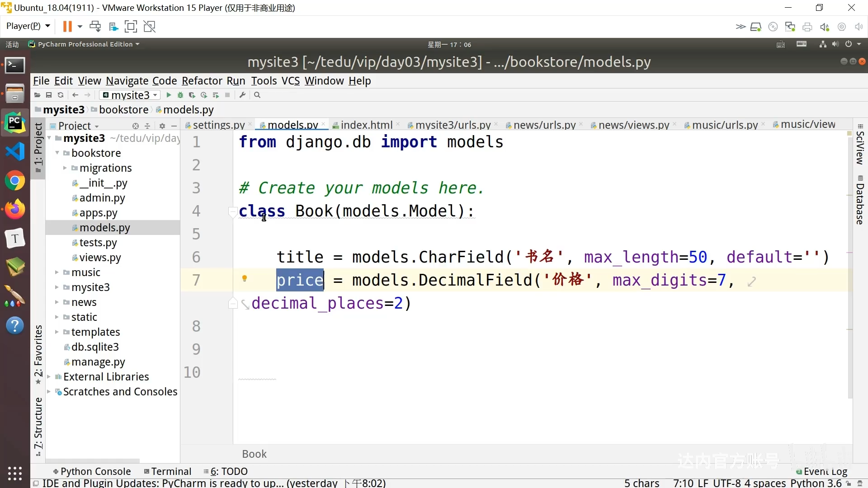Open Project panel gear options
The width and height of the screenshot is (868, 488).
click(162, 126)
